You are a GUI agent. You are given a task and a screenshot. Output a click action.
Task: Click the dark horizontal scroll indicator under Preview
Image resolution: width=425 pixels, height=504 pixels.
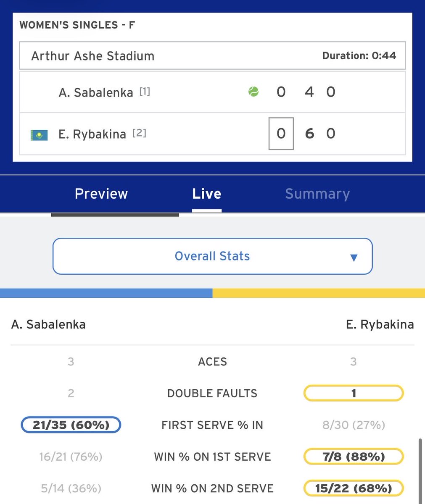click(115, 215)
